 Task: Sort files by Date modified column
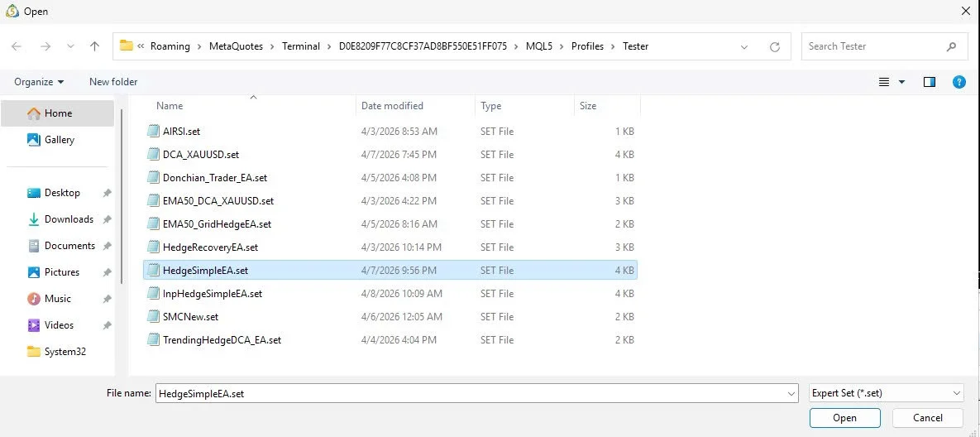[x=392, y=106]
